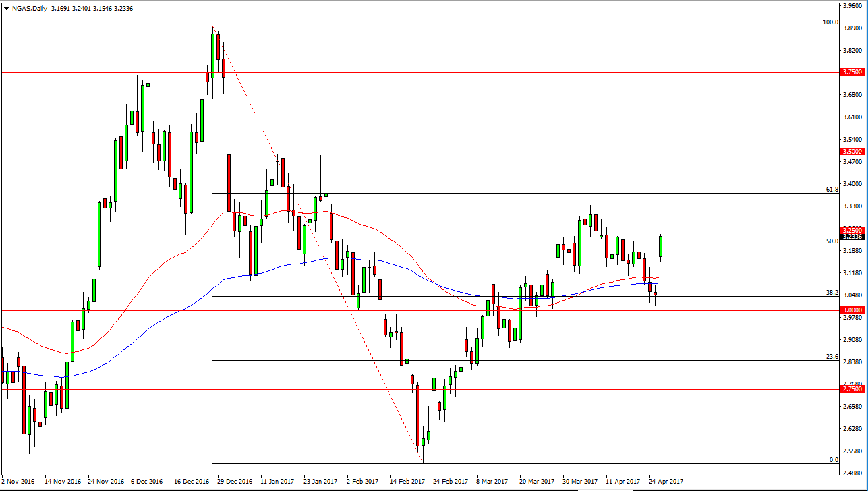
Task: Click the 2 Nov 2016 date label
Action: click(18, 482)
